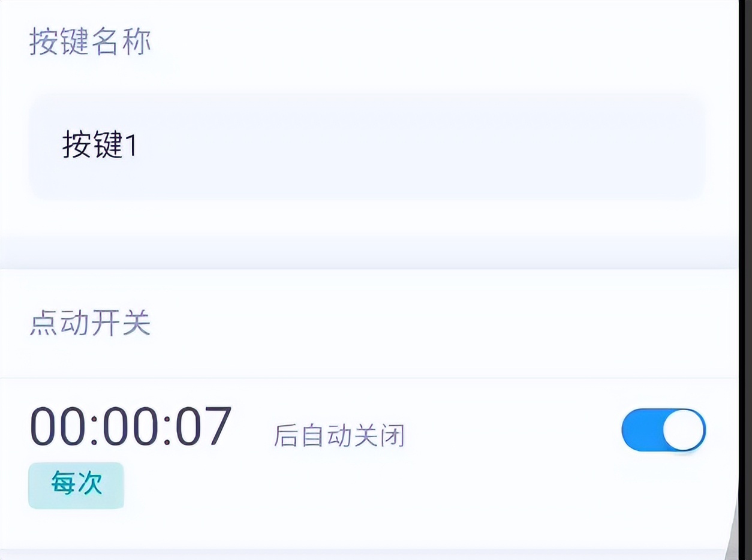752x560 pixels.
Task: Click the 按键名称 section heading
Action: click(x=90, y=42)
